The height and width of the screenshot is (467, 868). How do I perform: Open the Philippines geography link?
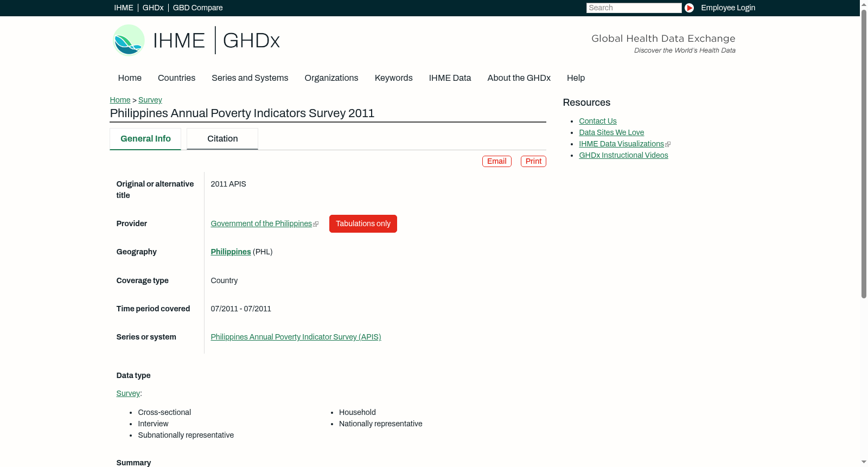point(231,252)
